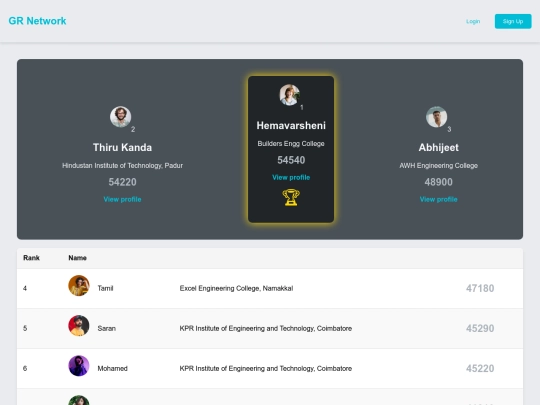This screenshot has height=405, width=540.
Task: Click the Rank column header
Action: click(x=31, y=258)
